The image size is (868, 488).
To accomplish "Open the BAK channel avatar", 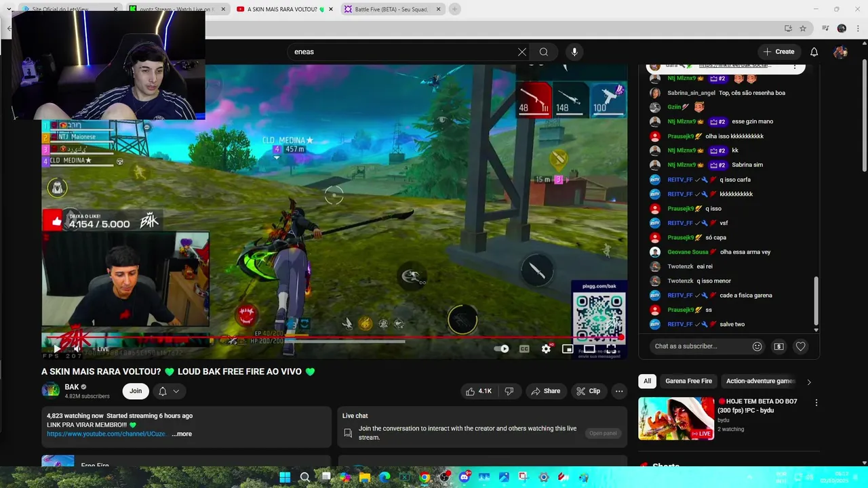I will 51,390.
